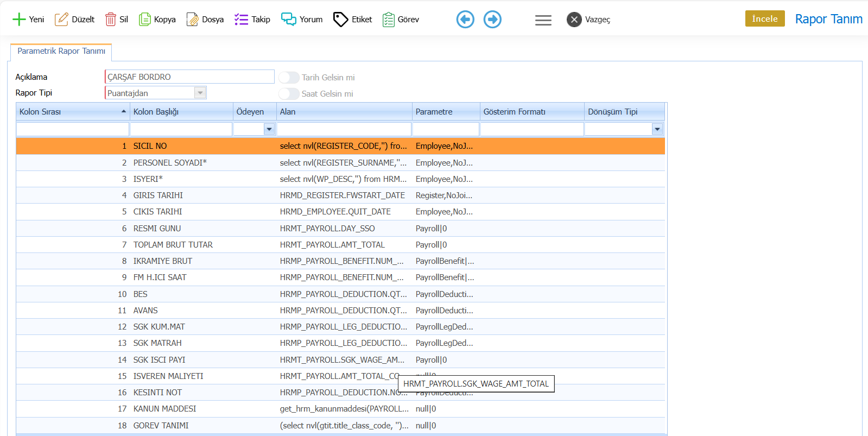Click the Gösterim Formatı column header
868x436 pixels.
532,112
